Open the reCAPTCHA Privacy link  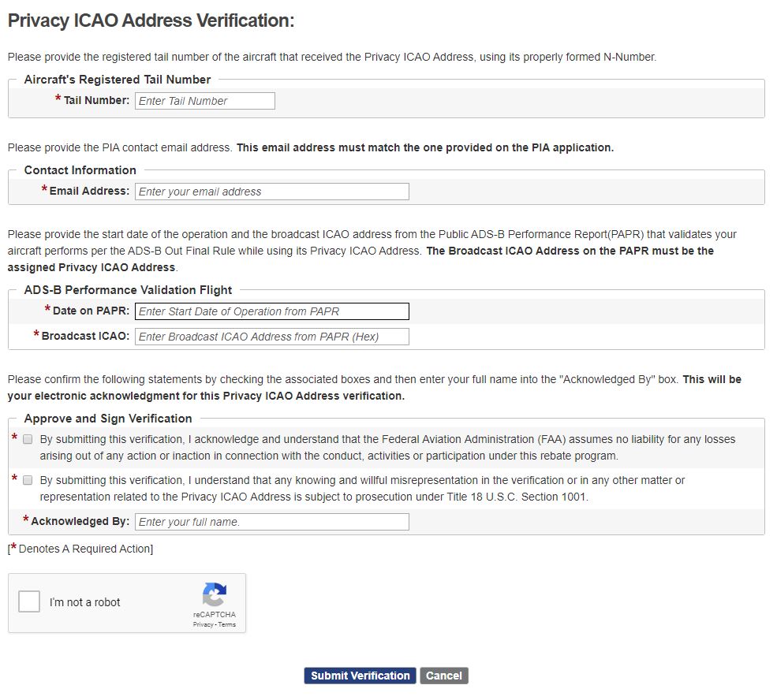coord(203,624)
